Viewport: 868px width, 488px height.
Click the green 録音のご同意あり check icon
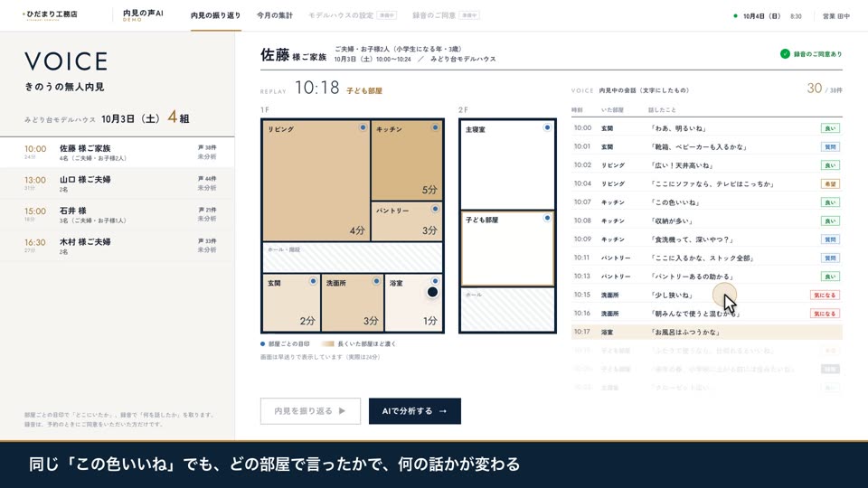(x=785, y=53)
